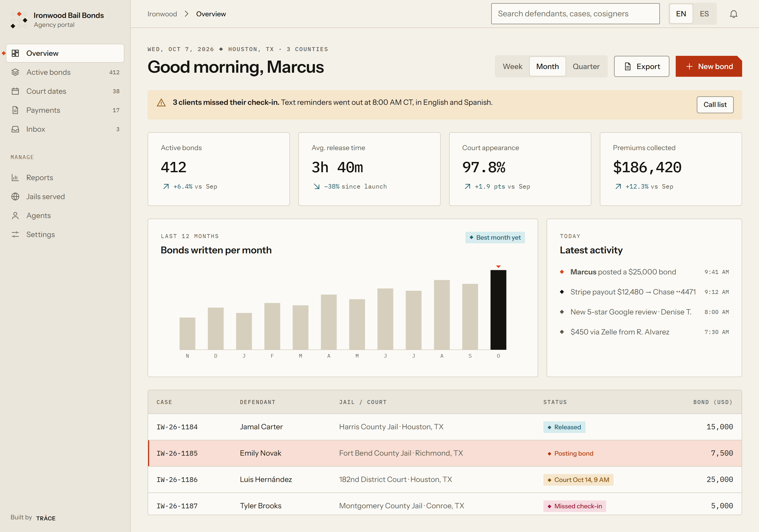759x532 pixels.
Task: Click the Call list button
Action: point(715,105)
